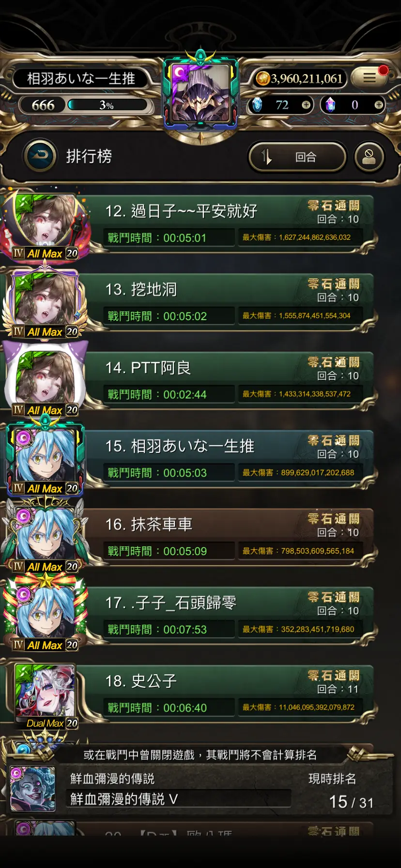Add purple crystals via plus next to 0
Screen dimensions: 401x868
(x=379, y=105)
